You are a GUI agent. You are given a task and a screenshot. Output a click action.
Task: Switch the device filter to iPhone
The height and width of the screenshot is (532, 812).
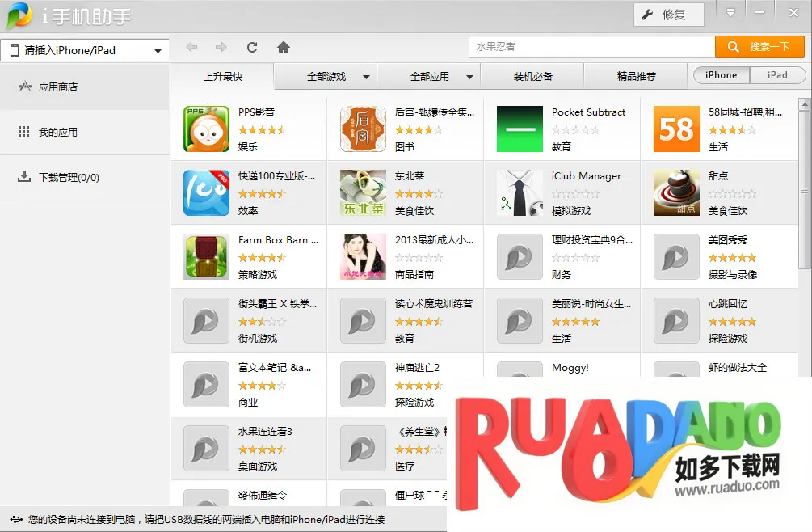click(721, 75)
